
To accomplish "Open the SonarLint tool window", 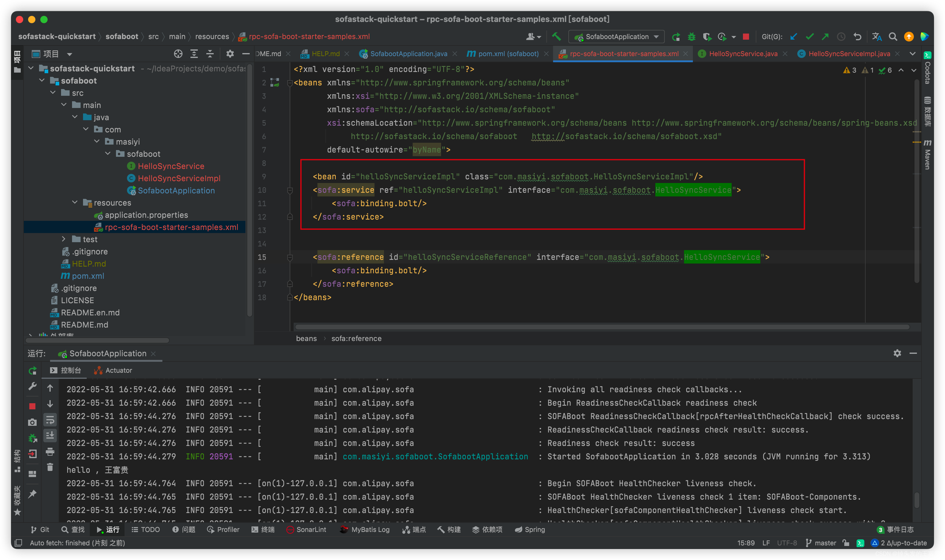I will pos(306,529).
